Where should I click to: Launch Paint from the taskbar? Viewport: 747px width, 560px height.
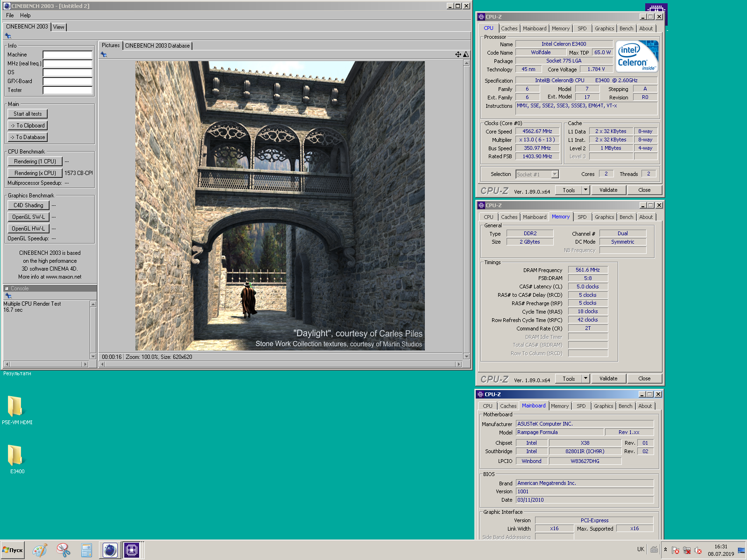click(x=40, y=550)
